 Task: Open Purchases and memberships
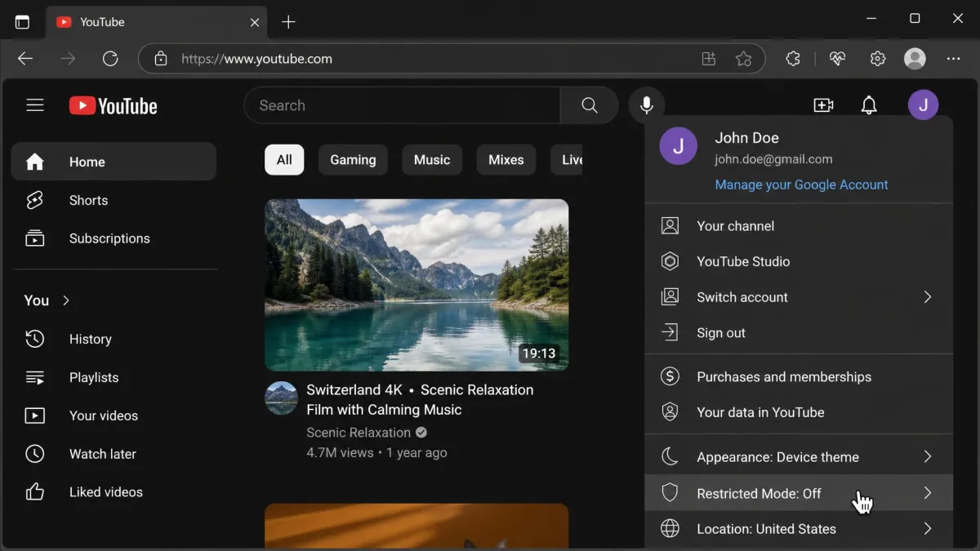(x=799, y=376)
